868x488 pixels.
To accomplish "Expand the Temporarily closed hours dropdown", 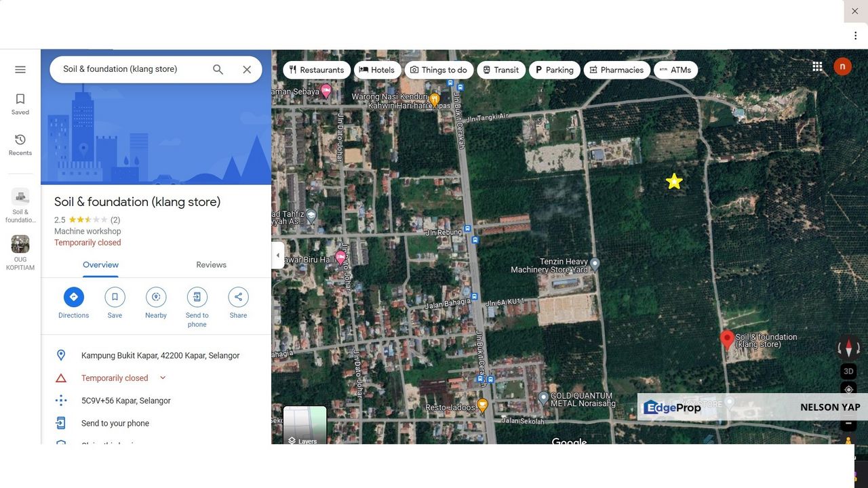I will (163, 378).
